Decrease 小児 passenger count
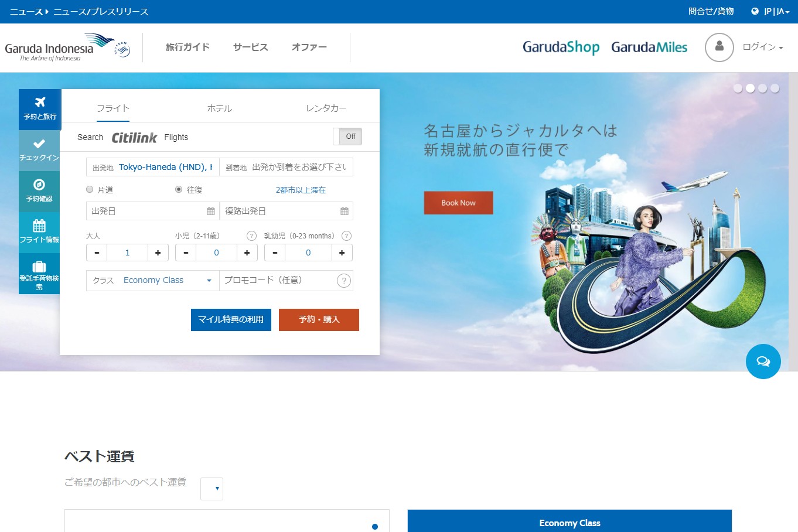This screenshot has width=798, height=532. [186, 253]
